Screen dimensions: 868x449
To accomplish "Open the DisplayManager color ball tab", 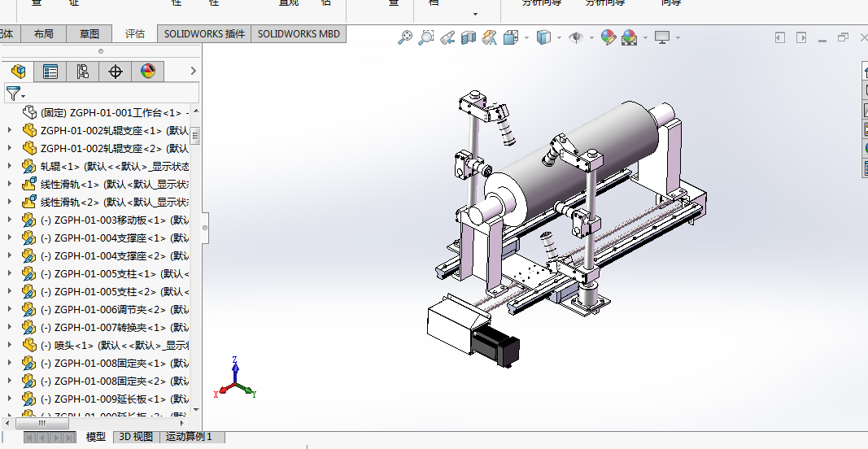I will (x=148, y=72).
